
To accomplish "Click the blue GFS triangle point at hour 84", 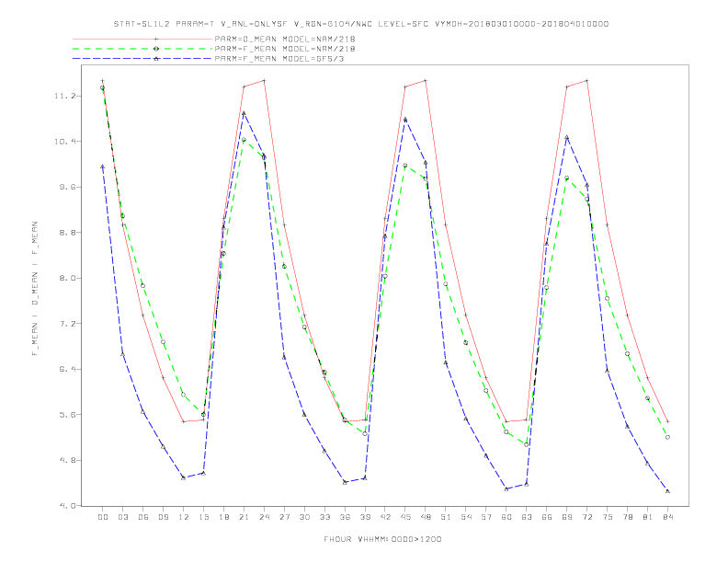I will pos(667,491).
